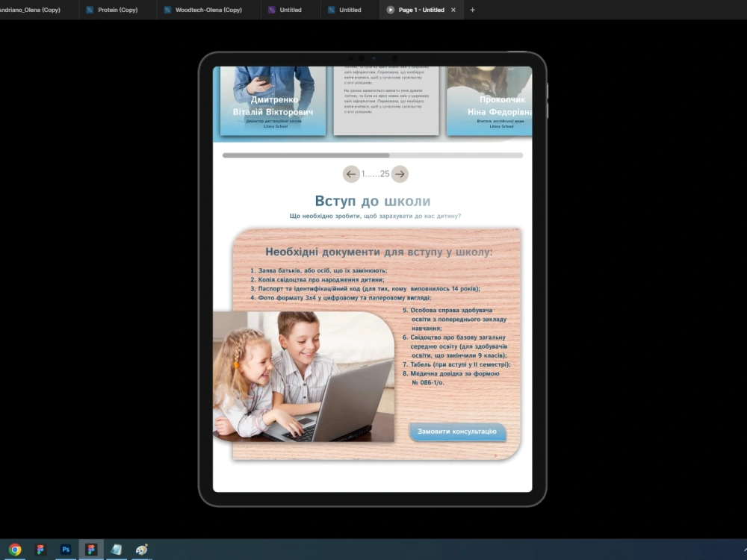The height and width of the screenshot is (560, 747).
Task: Click the prototype play icon in Page 1 tab
Action: (x=390, y=10)
